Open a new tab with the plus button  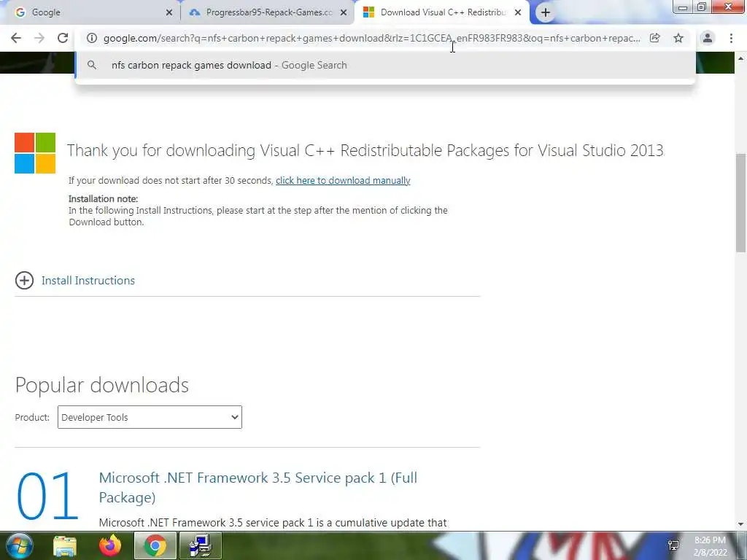[x=546, y=12]
